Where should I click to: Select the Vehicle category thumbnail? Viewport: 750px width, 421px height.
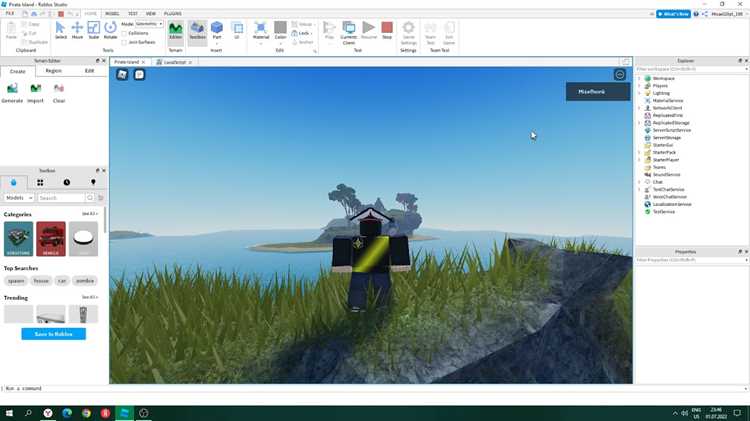(51, 238)
